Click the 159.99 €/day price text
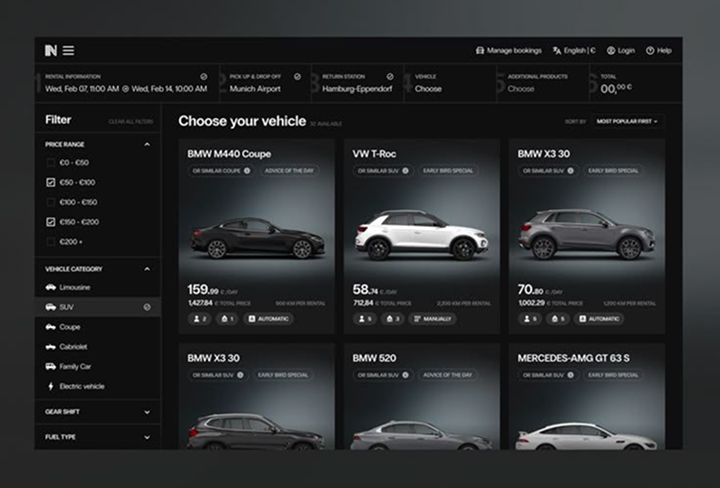This screenshot has width=720, height=488. [213, 290]
